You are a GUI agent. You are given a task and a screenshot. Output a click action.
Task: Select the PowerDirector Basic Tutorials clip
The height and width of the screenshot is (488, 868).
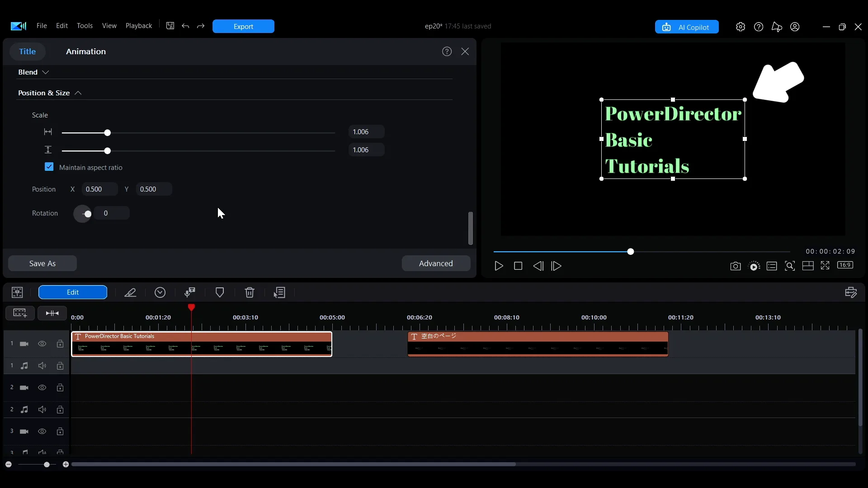click(x=202, y=344)
